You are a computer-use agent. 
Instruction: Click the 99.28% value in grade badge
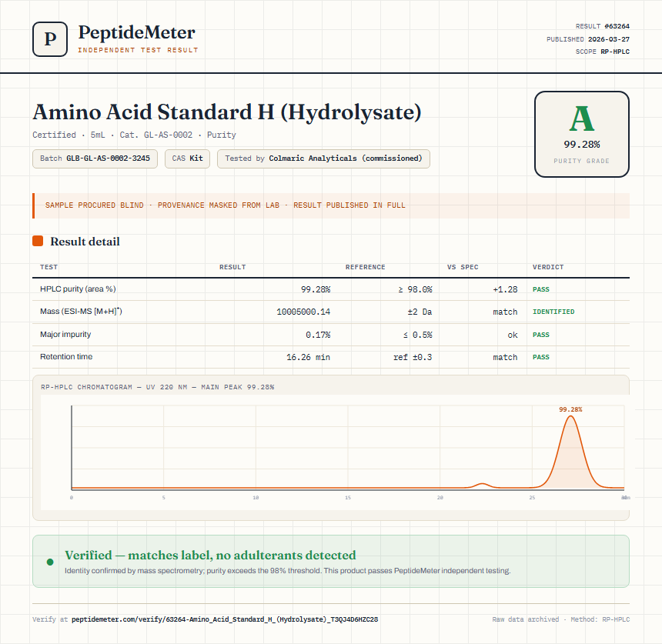pos(582,145)
